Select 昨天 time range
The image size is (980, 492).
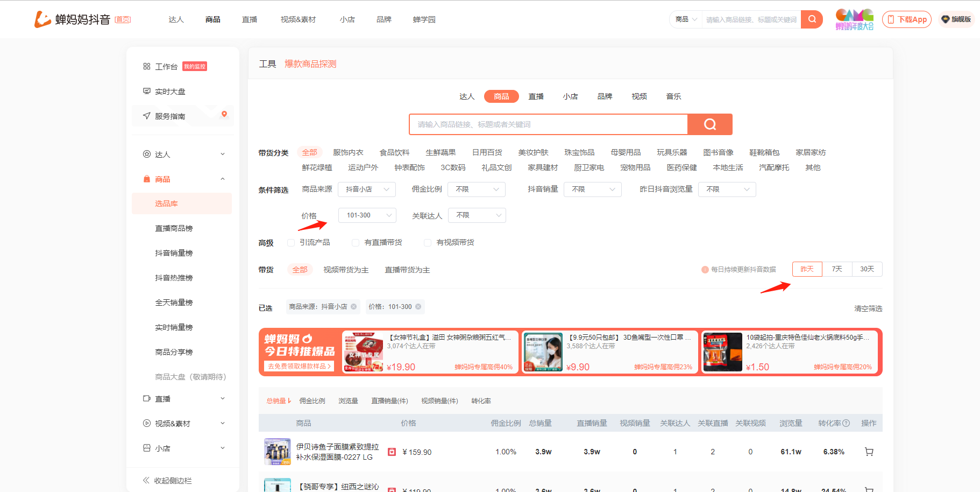click(x=807, y=269)
